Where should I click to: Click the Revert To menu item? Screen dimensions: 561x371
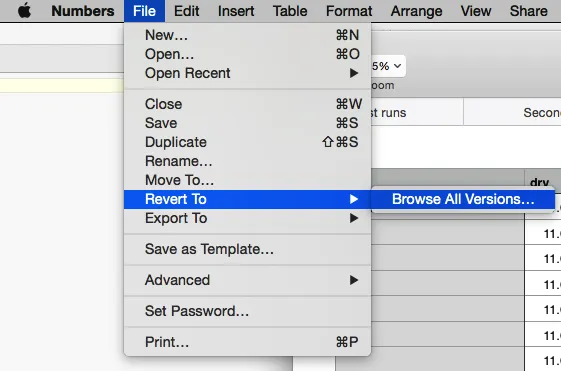[x=247, y=199]
